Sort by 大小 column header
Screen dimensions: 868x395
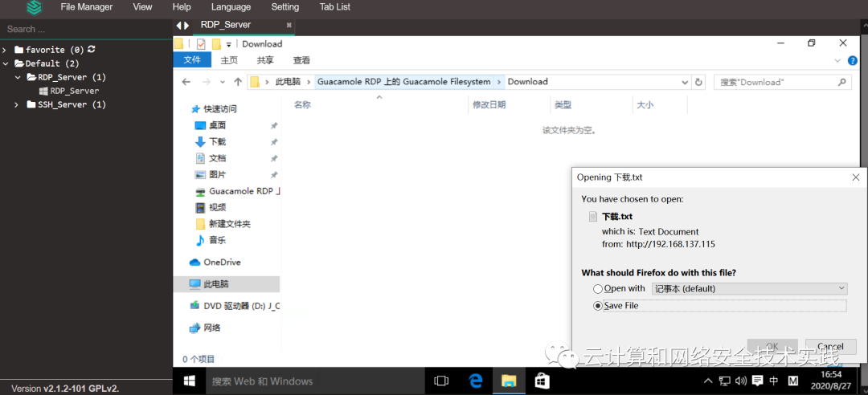click(645, 104)
